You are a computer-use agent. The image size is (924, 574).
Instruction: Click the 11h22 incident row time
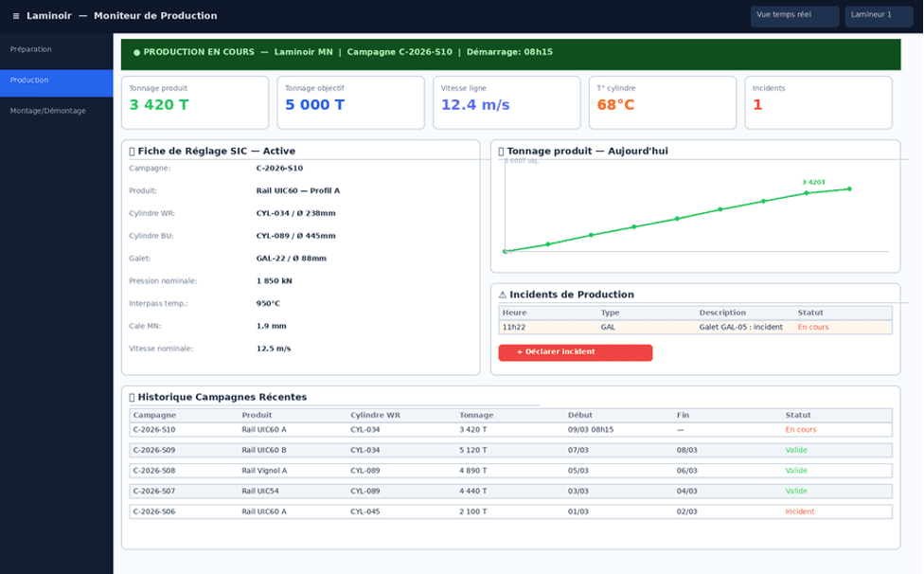coord(514,327)
